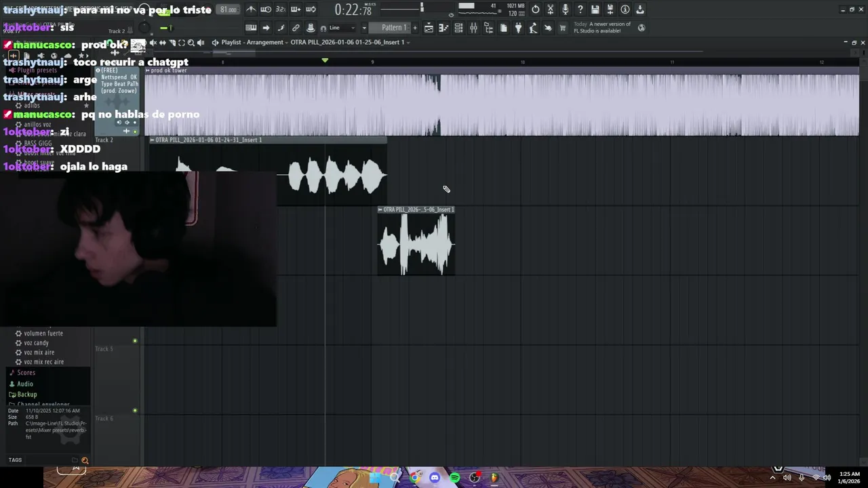868x488 pixels.
Task: Open the project info icon
Action: [x=625, y=9]
